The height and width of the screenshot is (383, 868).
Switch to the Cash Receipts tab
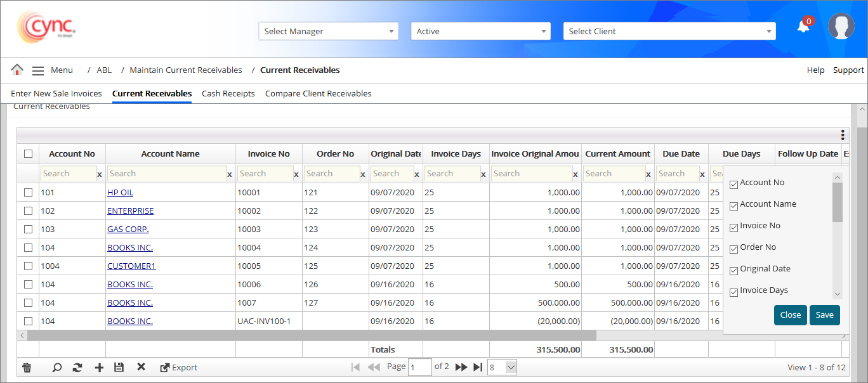[228, 93]
